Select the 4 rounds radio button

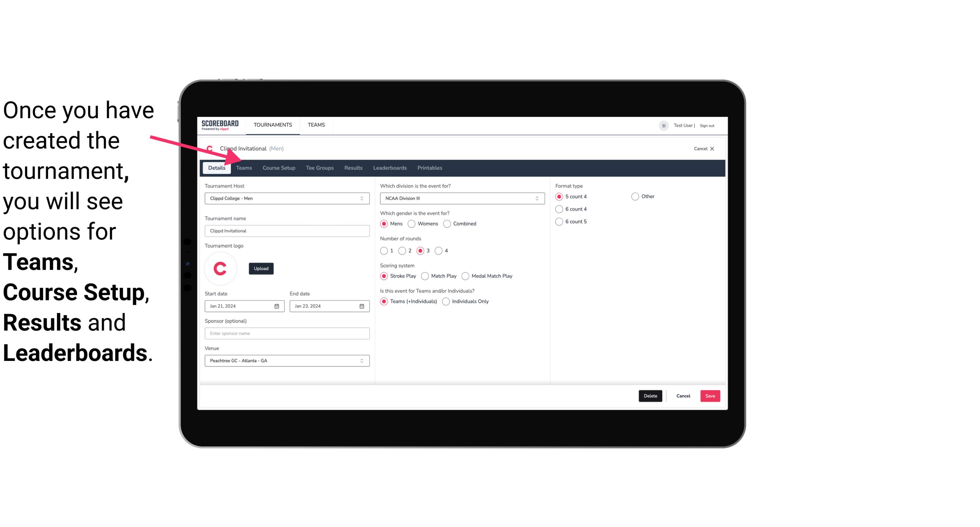(439, 251)
